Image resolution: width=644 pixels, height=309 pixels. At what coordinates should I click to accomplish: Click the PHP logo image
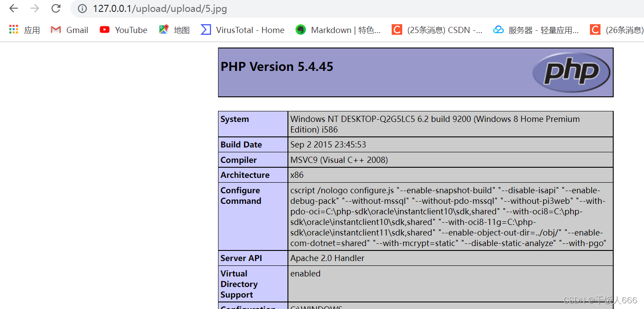coord(571,72)
